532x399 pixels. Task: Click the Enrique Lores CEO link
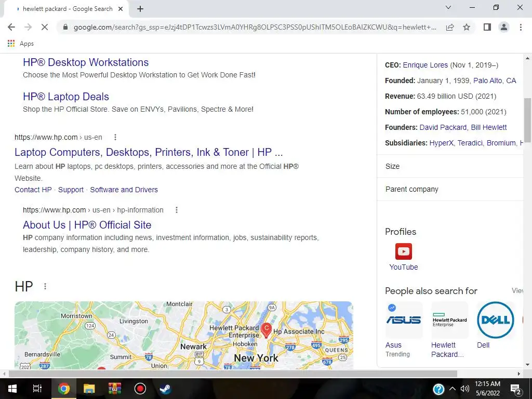click(425, 65)
